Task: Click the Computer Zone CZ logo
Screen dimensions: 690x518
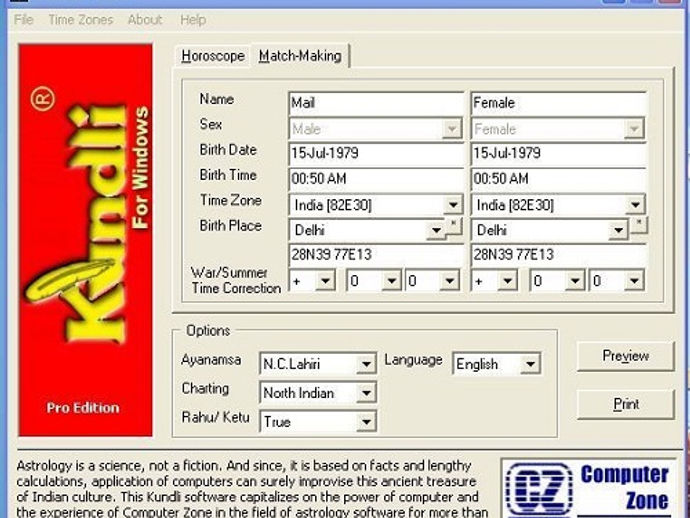Action: coord(588,489)
